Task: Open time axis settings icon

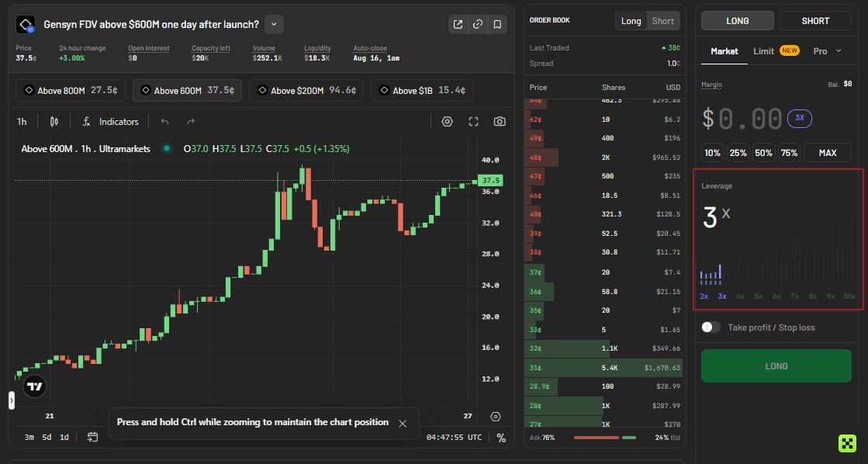Action: coord(496,417)
